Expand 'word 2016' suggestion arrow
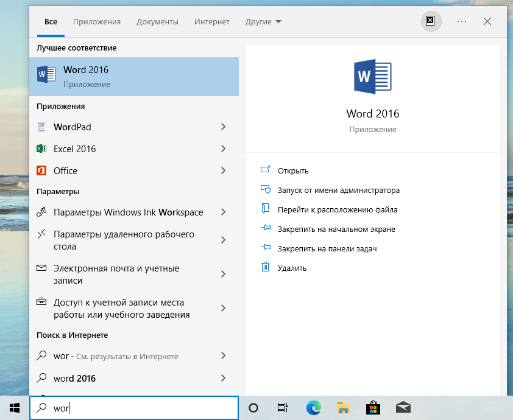The image size is (513, 420). (x=224, y=378)
